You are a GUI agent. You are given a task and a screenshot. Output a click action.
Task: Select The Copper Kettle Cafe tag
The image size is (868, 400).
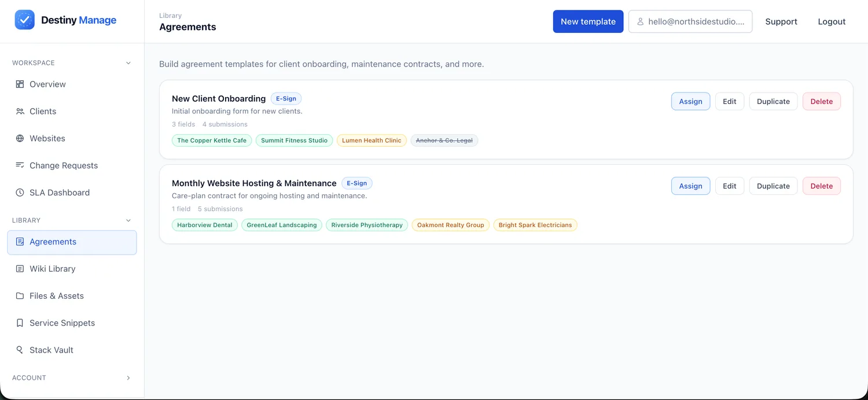point(212,140)
